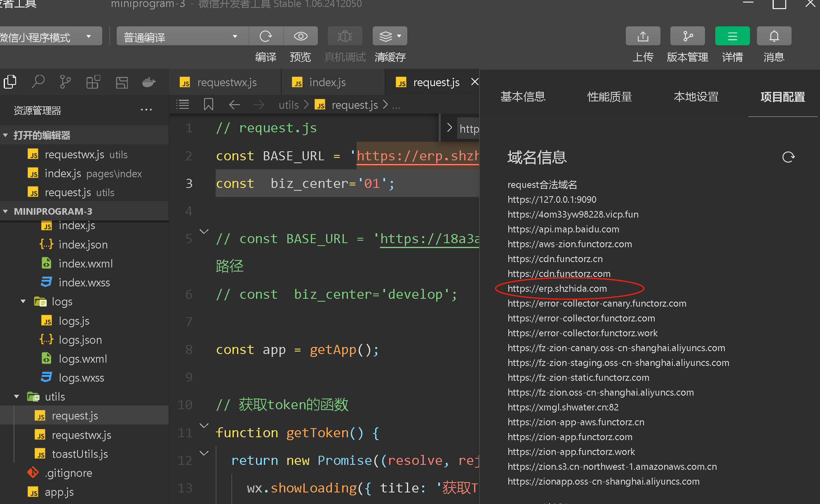The width and height of the screenshot is (820, 504).
Task: Toggle the details panel green button
Action: click(732, 36)
